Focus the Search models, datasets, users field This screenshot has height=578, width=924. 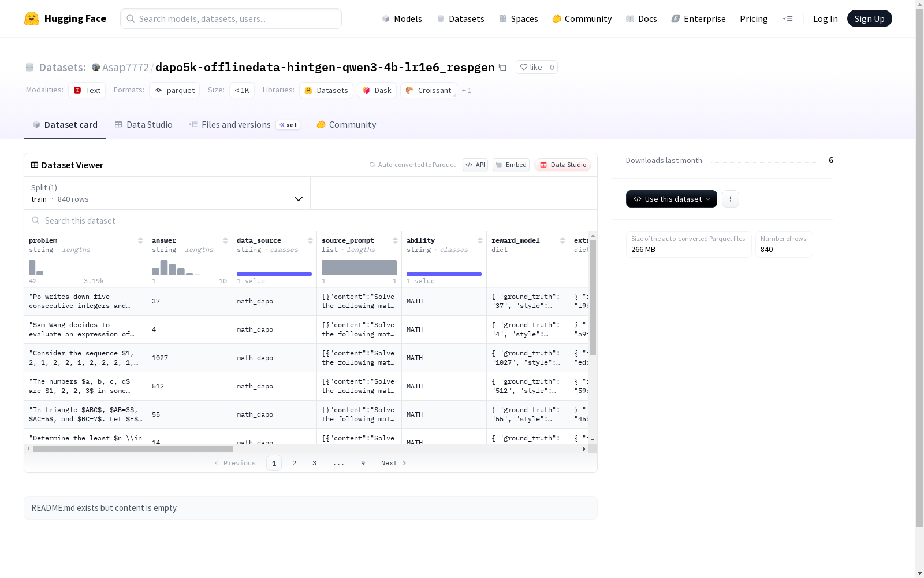point(231,18)
